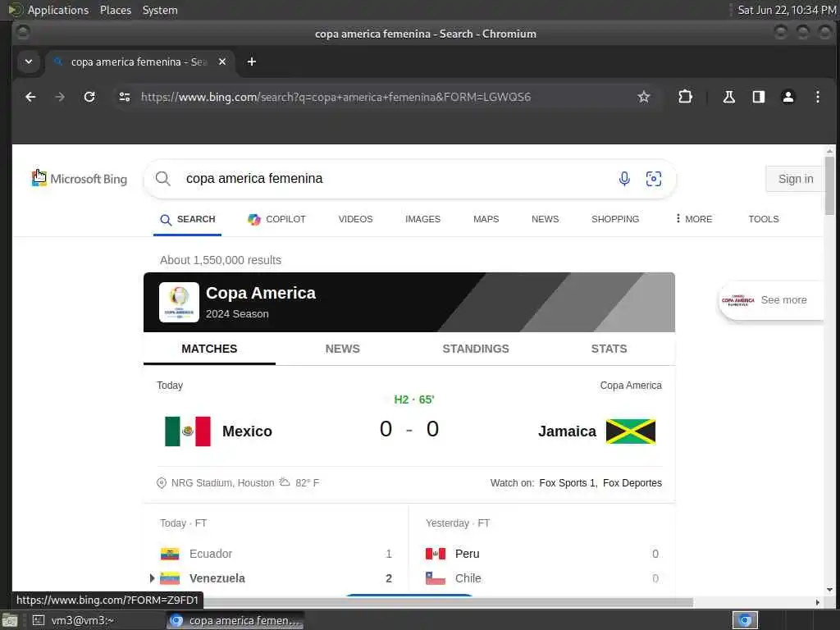
Task: Open the TOOLS option
Action: pos(764,219)
